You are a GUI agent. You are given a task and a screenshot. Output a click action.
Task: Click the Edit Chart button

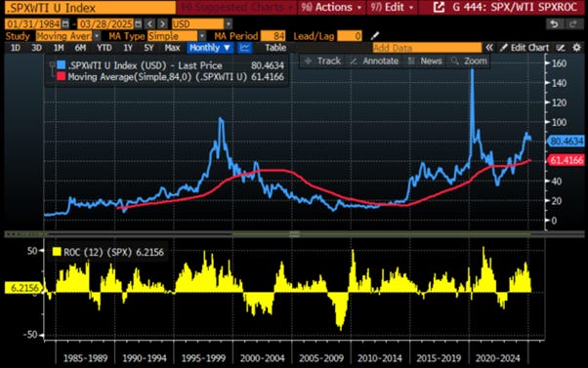coord(525,48)
